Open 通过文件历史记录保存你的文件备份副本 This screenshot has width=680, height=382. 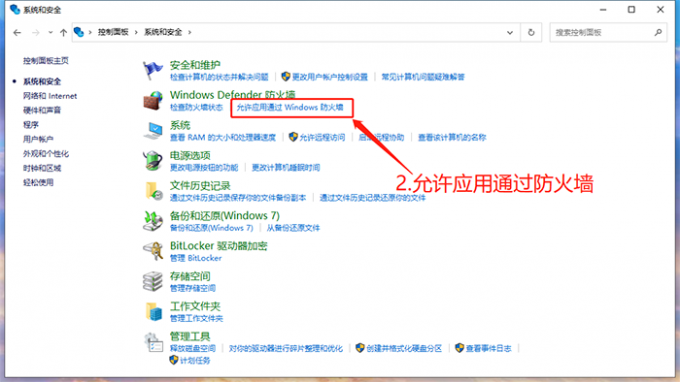pos(238,198)
